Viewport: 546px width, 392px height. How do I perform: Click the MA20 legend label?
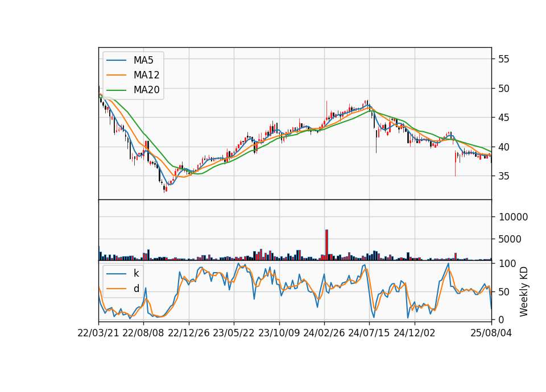pyautogui.click(x=147, y=90)
